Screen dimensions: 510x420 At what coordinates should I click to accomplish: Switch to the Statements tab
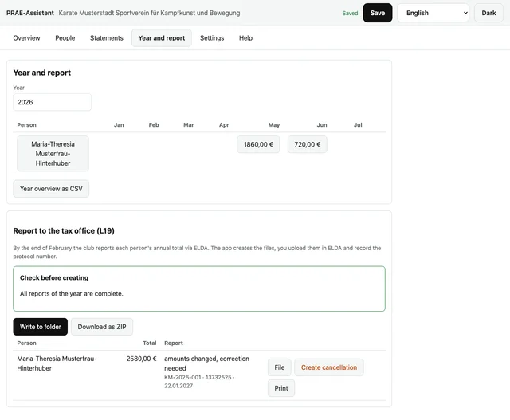point(107,38)
